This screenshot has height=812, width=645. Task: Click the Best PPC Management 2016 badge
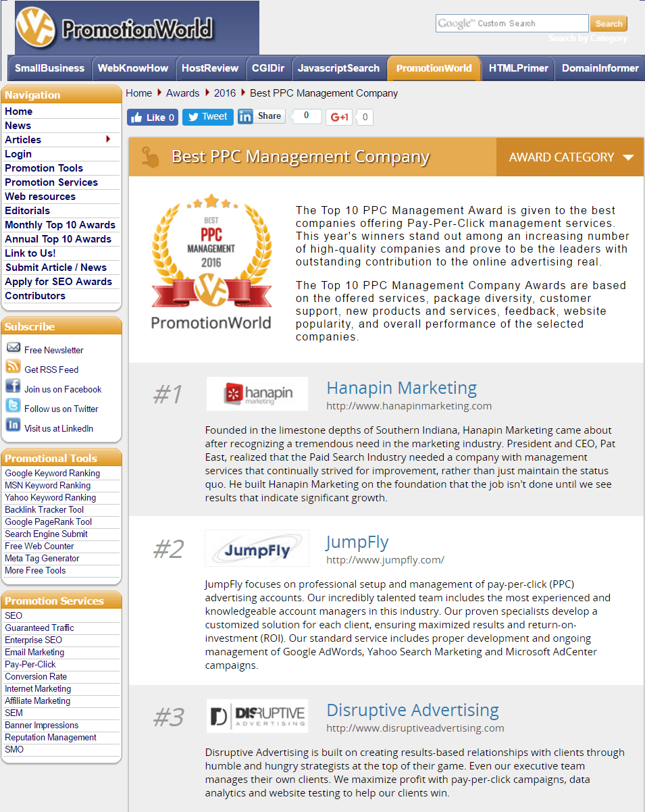211,262
